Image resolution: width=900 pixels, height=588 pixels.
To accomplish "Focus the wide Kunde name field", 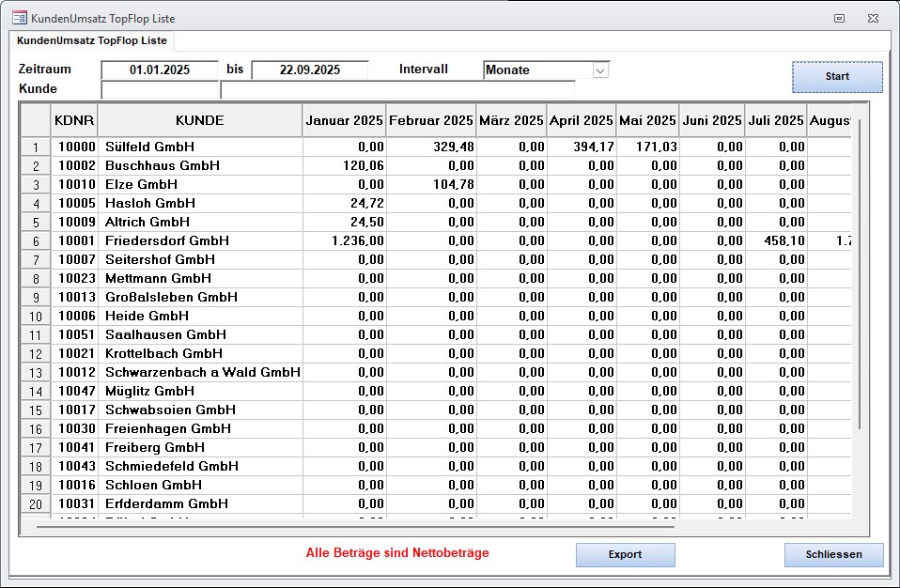I will 397,89.
